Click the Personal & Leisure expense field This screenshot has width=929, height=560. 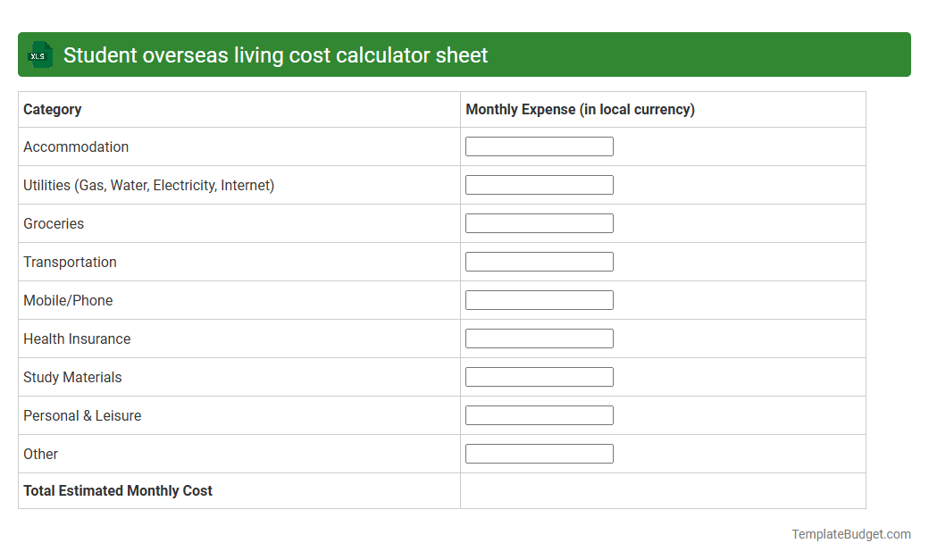click(x=539, y=414)
